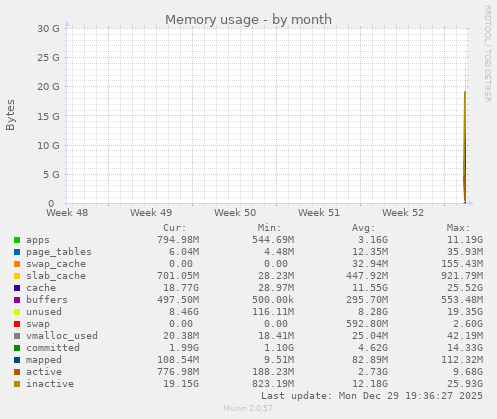Click the 'Cur:' column header
This screenshot has height=419, width=497.
click(x=175, y=228)
